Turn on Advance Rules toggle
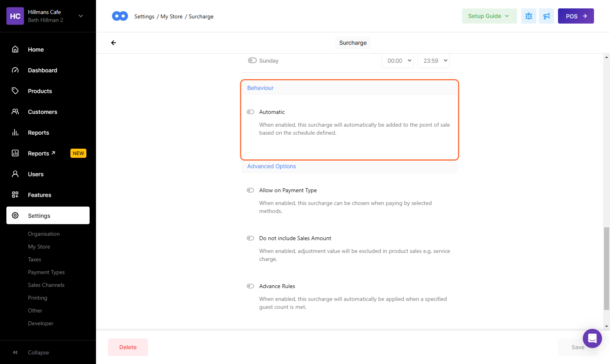 250,286
